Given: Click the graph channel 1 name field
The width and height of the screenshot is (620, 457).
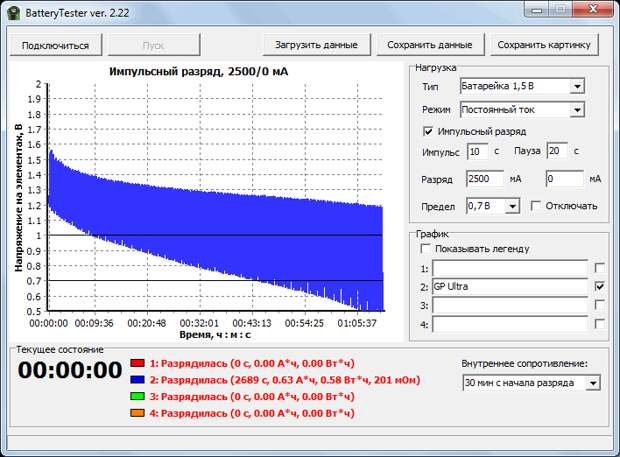Looking at the screenshot, I should click(x=510, y=268).
